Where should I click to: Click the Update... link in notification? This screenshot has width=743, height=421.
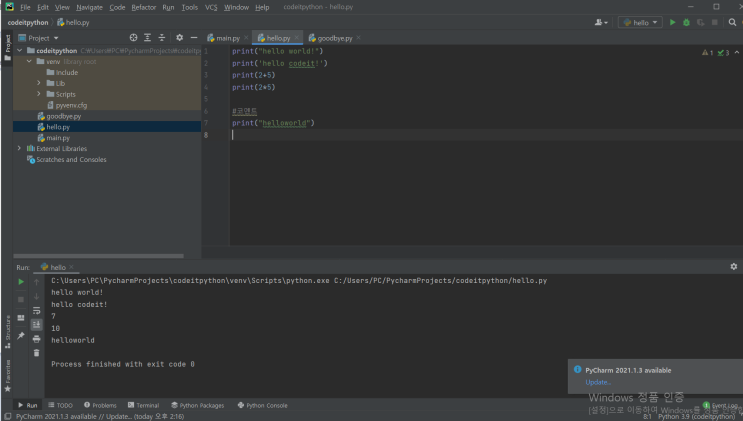(x=598, y=382)
